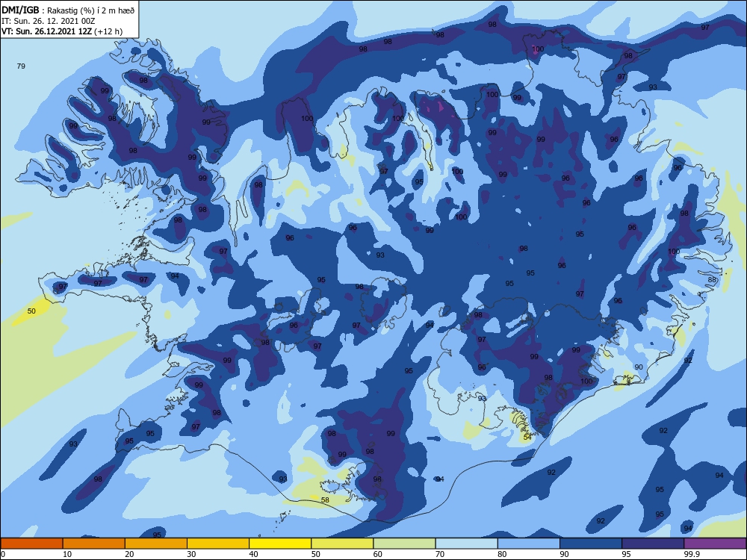Click the 60–70 light green legend swatch

tap(404, 544)
